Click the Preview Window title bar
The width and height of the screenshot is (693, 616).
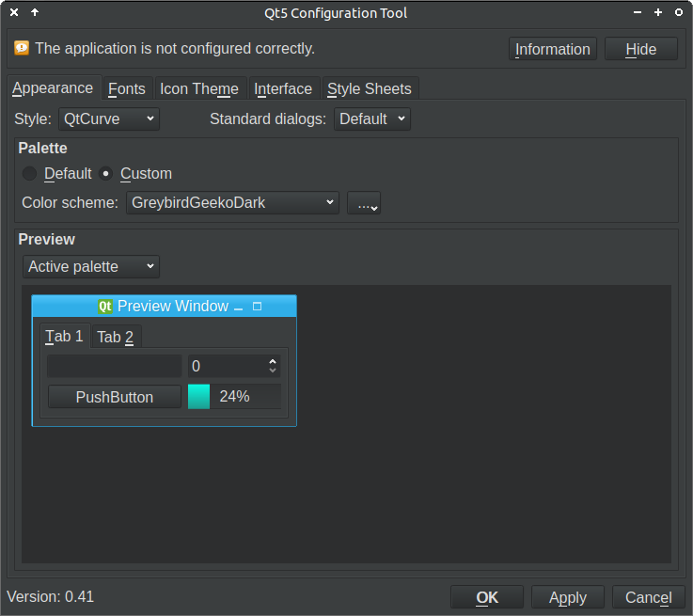[165, 306]
